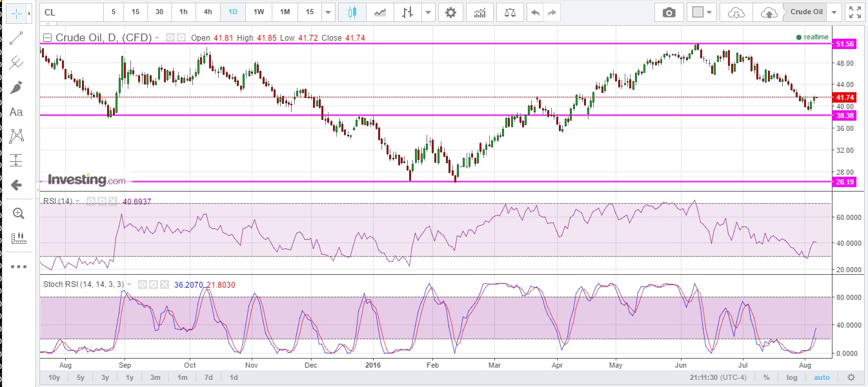This screenshot has height=387, width=868.
Task: Toggle percent scale mode
Action: point(765,377)
